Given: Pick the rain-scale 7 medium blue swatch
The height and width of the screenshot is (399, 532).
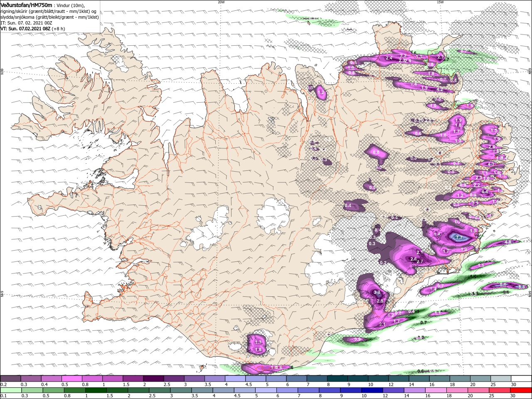Looking at the screenshot, I should [308, 390].
